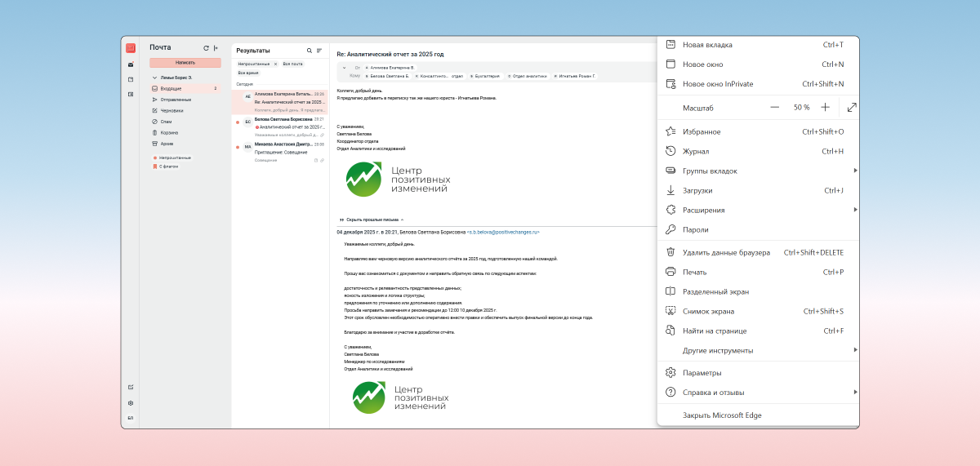This screenshot has height=466, width=980.
Task: Click the search magnifier in Результаты header
Action: (309, 51)
